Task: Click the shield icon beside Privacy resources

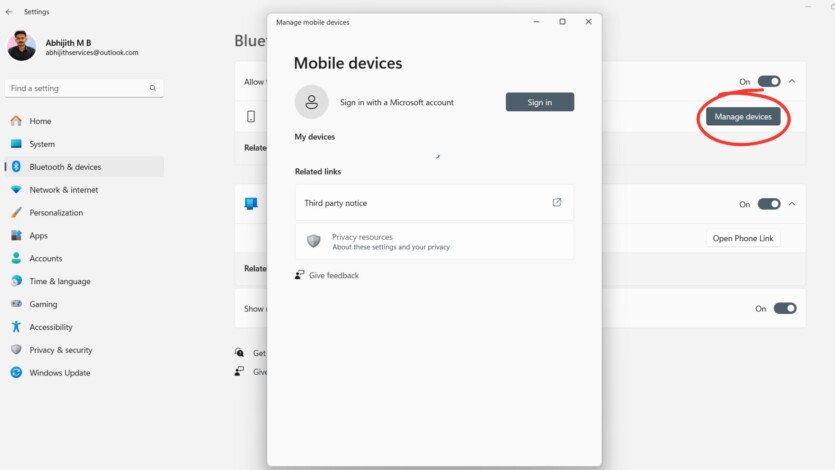Action: pyautogui.click(x=314, y=241)
